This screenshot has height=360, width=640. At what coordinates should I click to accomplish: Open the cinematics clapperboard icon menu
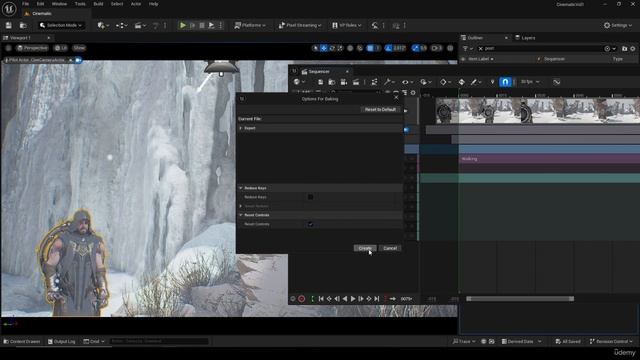tap(140, 25)
